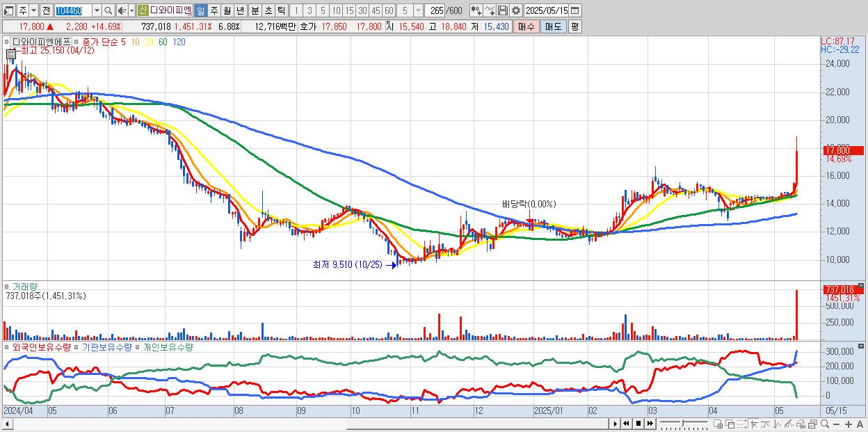Image resolution: width=868 pixels, height=432 pixels.
Task: Click the bar count 265 input field
Action: [x=435, y=10]
